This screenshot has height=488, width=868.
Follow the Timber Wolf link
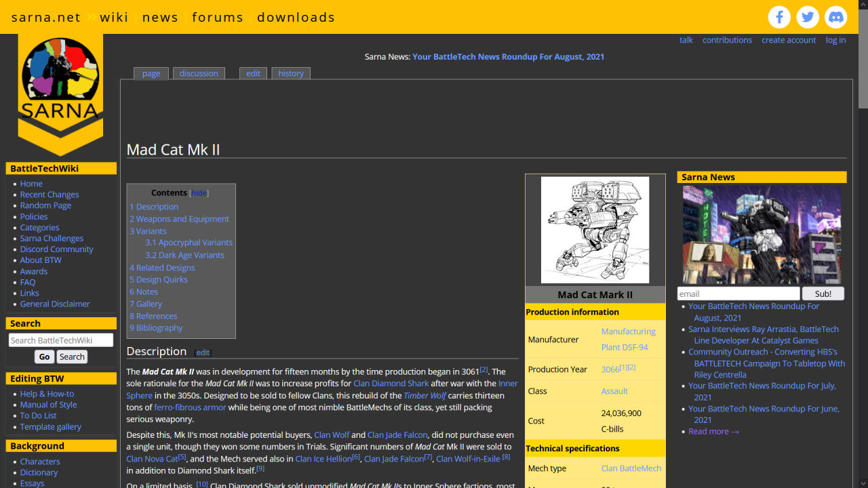pos(425,395)
